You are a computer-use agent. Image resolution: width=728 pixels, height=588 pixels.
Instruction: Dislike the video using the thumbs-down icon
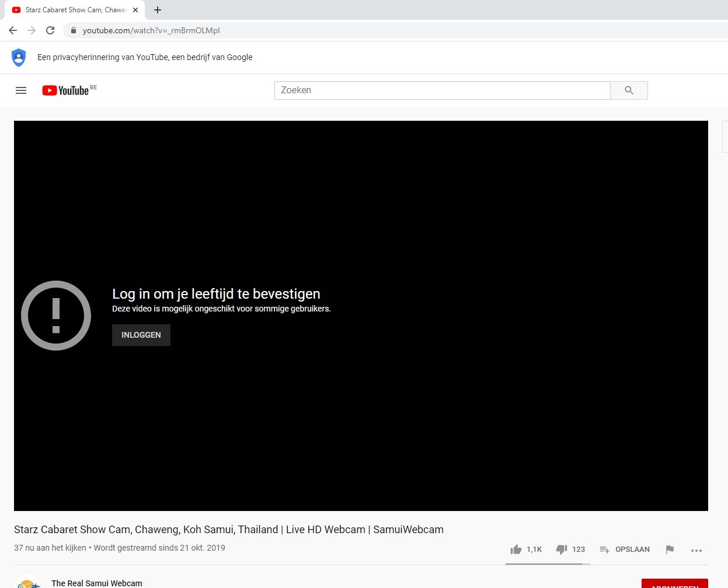pyautogui.click(x=561, y=549)
